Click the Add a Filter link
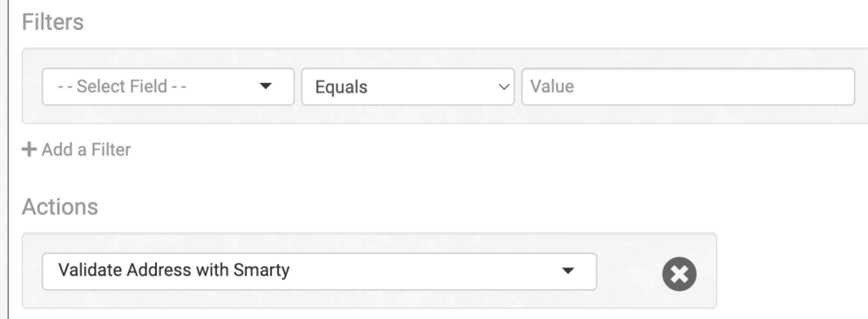The height and width of the screenshot is (319, 868). (76, 149)
